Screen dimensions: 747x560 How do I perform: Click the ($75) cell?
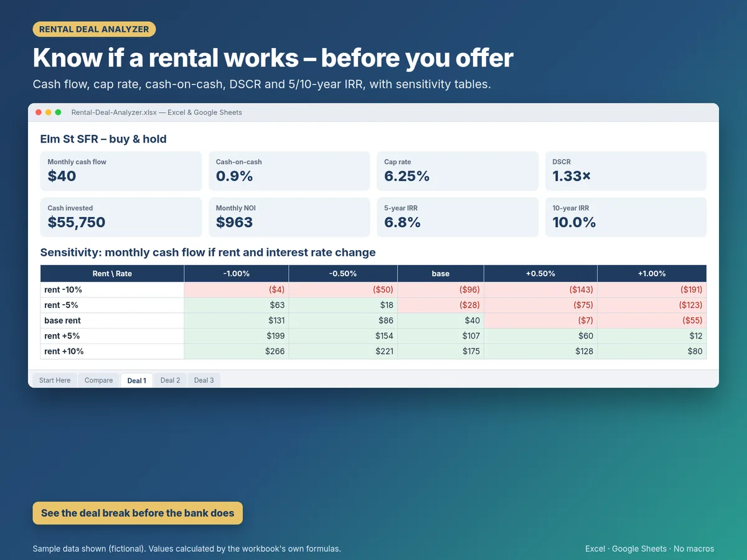coord(540,305)
